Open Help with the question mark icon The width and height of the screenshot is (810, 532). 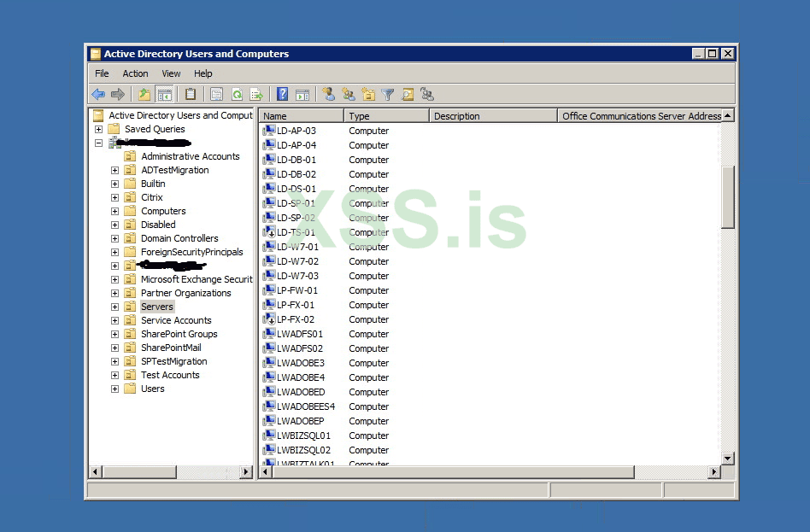[x=282, y=94]
